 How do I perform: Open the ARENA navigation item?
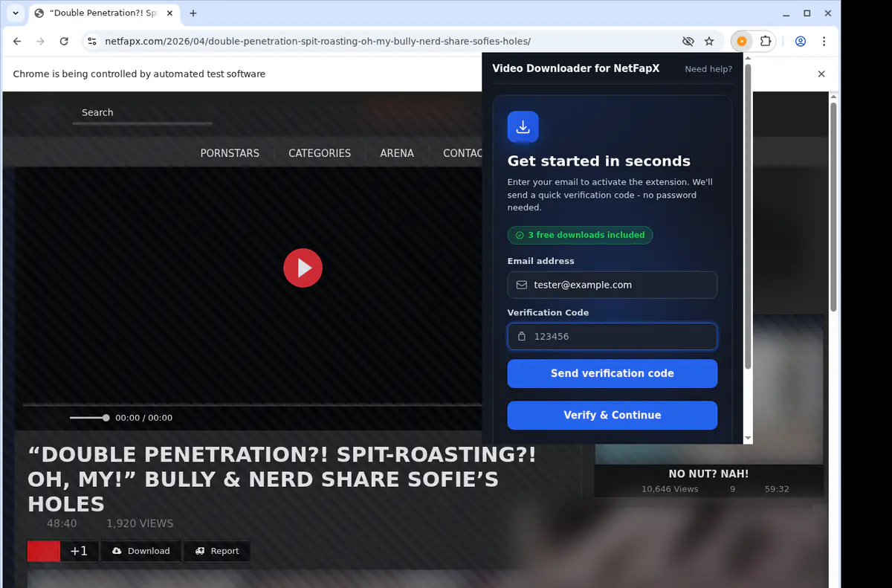pos(397,153)
